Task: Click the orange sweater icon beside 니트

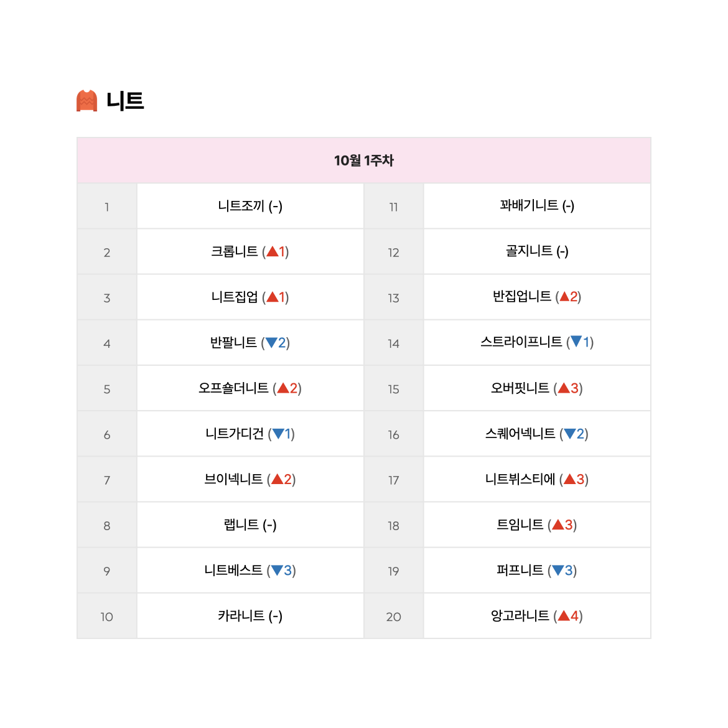Action: [x=87, y=101]
